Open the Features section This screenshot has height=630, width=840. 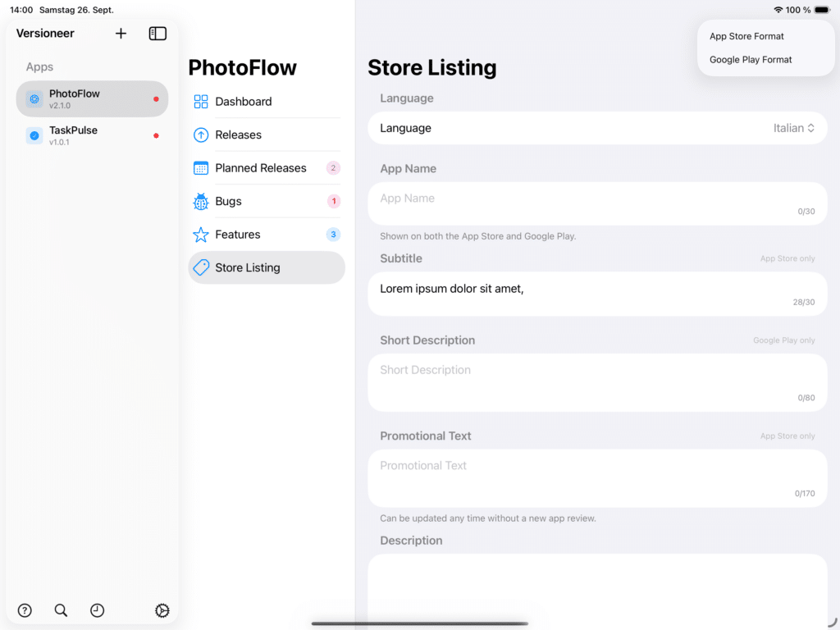point(267,235)
